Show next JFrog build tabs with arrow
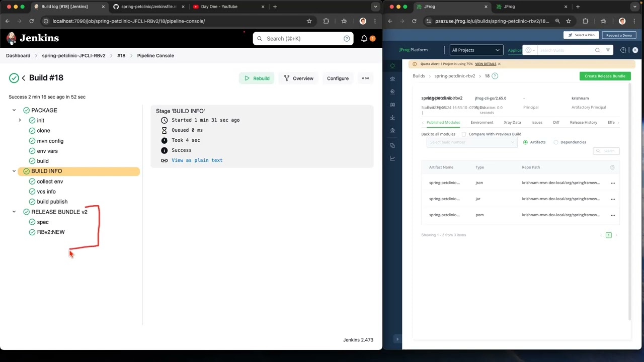644x362 pixels. tap(617, 123)
